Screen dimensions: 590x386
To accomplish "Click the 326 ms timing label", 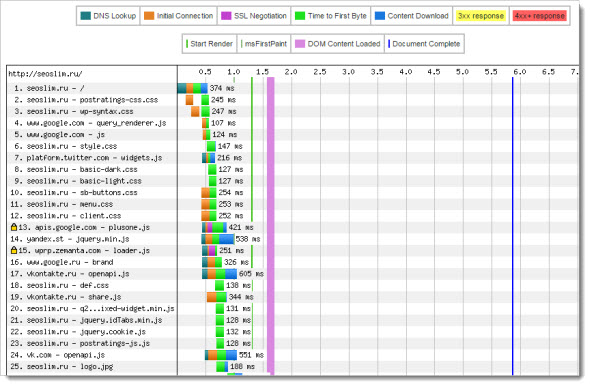I will [236, 262].
